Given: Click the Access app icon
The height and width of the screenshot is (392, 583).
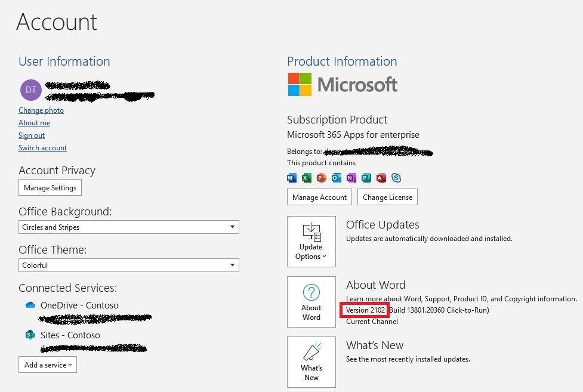Looking at the screenshot, I should pos(381,178).
